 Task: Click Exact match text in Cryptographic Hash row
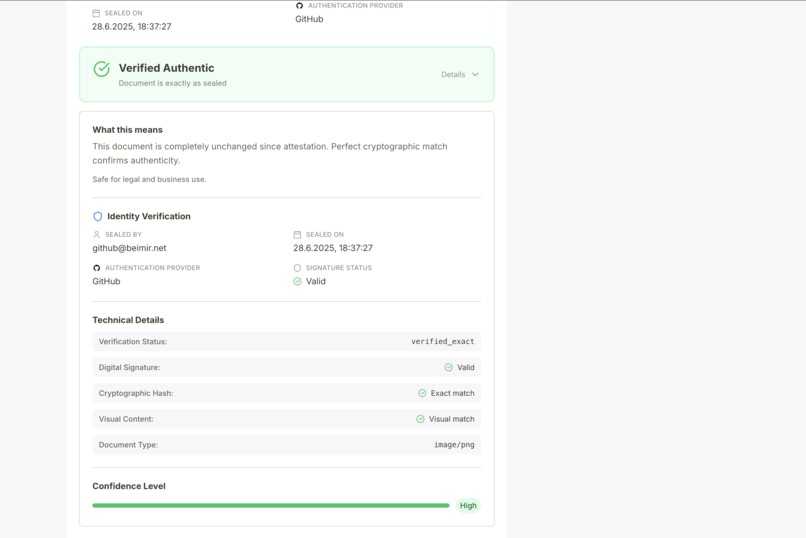pyautogui.click(x=452, y=393)
